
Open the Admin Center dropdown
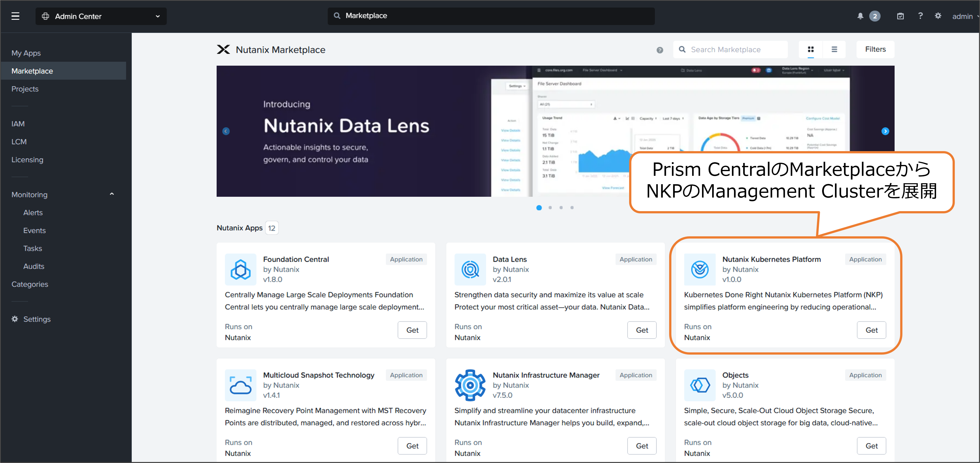click(x=101, y=16)
